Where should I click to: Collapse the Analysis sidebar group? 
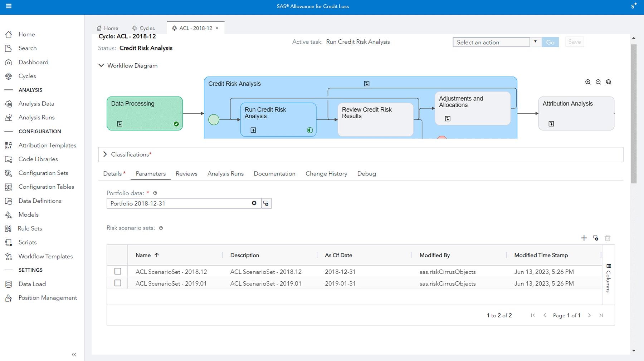(9, 90)
